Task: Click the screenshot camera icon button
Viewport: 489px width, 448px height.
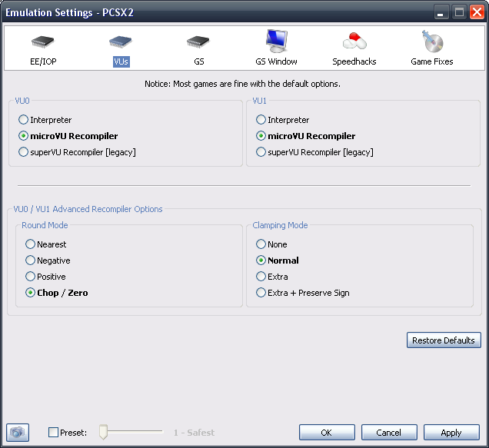Action: 18,433
